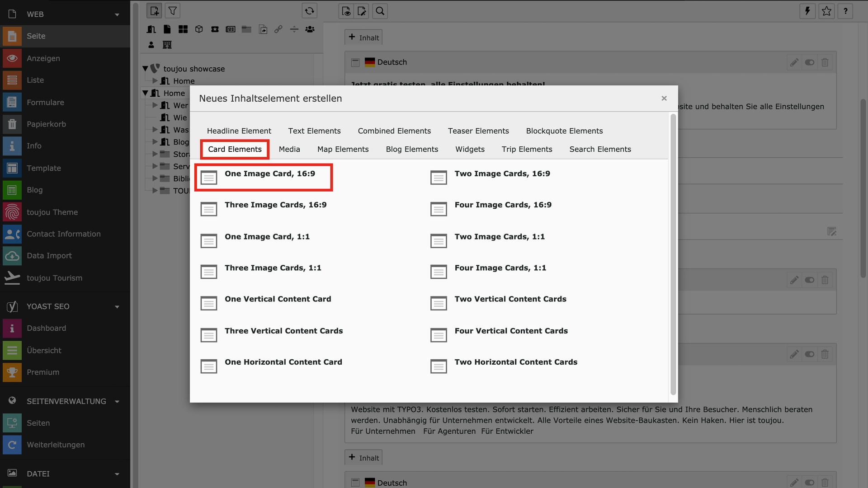This screenshot has height=488, width=868.
Task: Collapse the WEB module group
Action: pyautogui.click(x=117, y=14)
